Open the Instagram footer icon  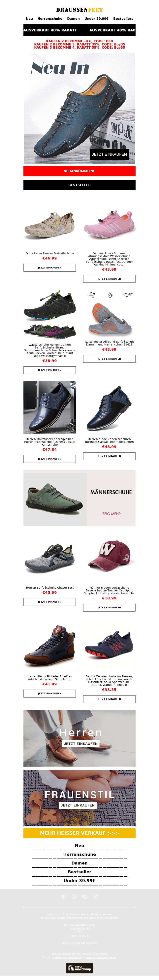point(85,896)
